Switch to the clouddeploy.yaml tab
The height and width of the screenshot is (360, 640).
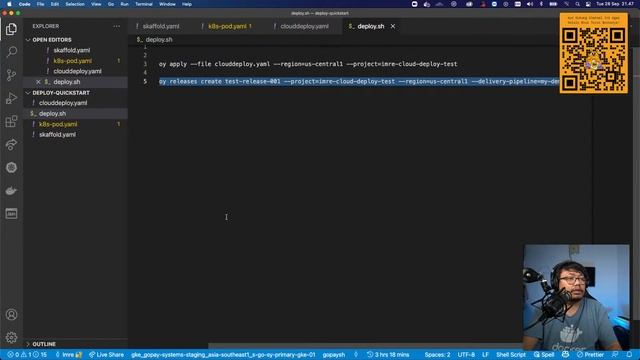coord(304,26)
